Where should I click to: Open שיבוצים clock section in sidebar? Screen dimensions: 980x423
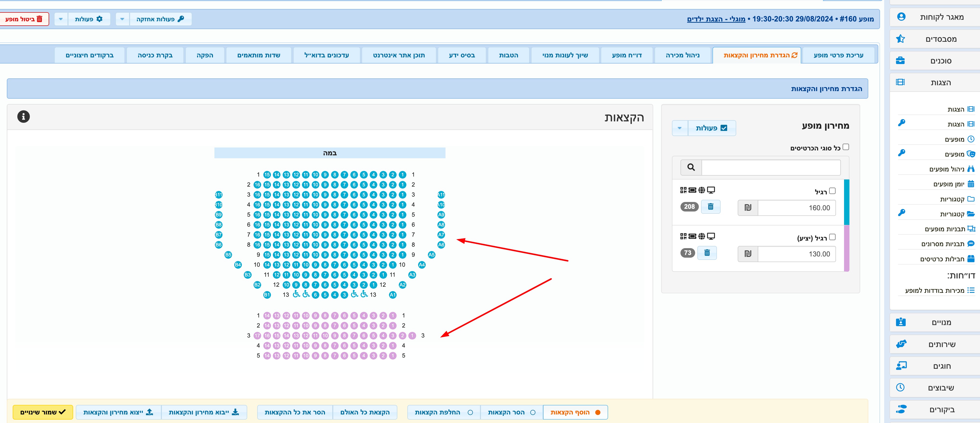[935, 388]
